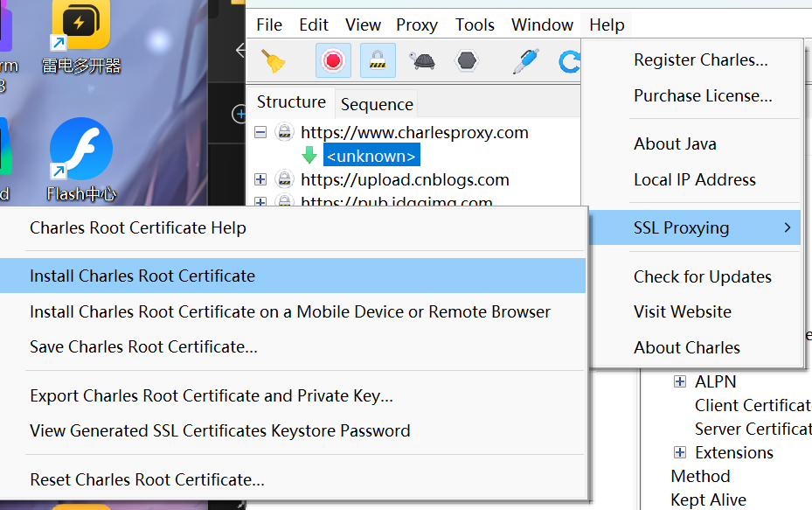Open the 雷电多开器 desktop shortcut
Viewport: 812px width, 510px height.
(x=80, y=36)
